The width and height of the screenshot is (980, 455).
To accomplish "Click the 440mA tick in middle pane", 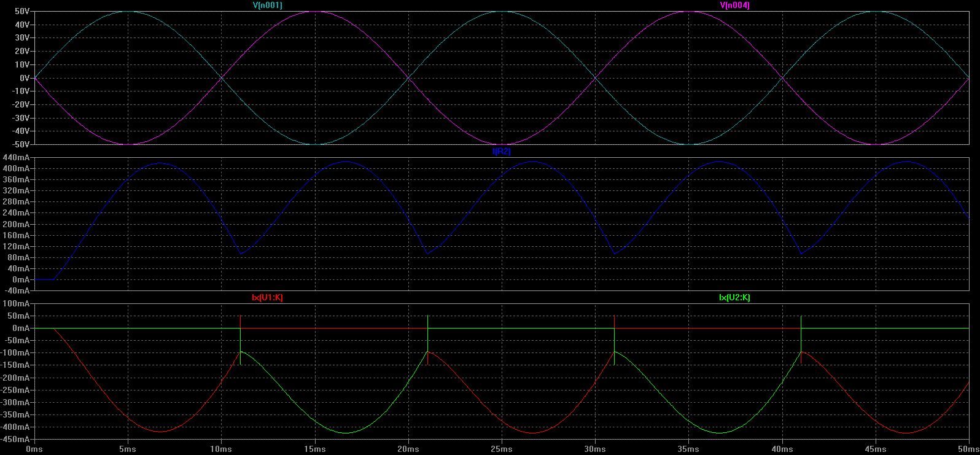I will (16, 158).
